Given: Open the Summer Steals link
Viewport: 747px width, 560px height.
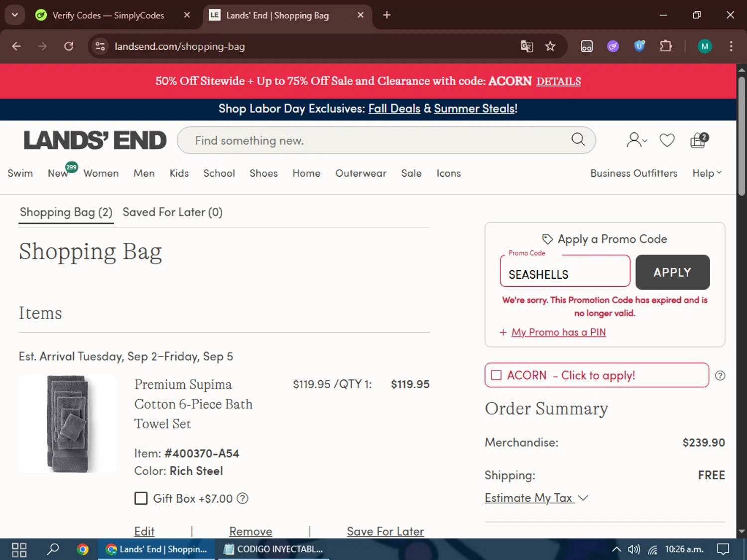Looking at the screenshot, I should tap(476, 109).
